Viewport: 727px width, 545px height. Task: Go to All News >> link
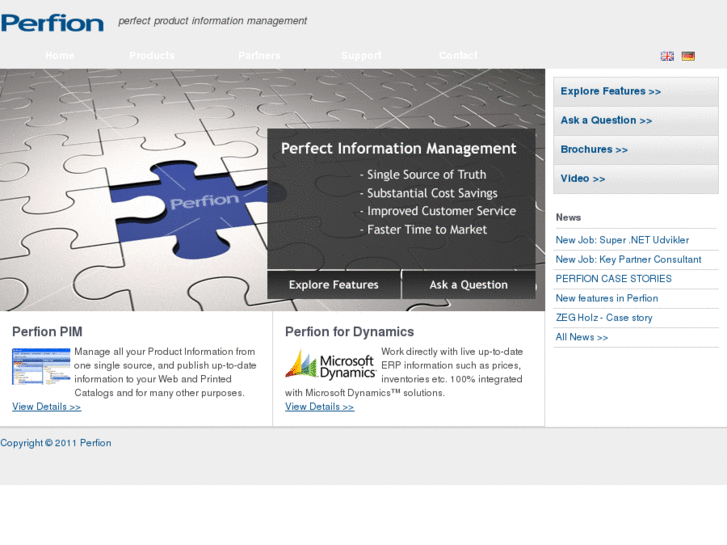click(582, 337)
